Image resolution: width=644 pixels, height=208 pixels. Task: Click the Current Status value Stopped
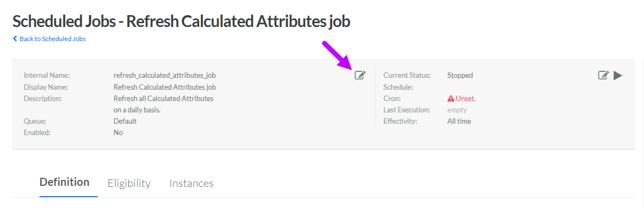tap(460, 75)
